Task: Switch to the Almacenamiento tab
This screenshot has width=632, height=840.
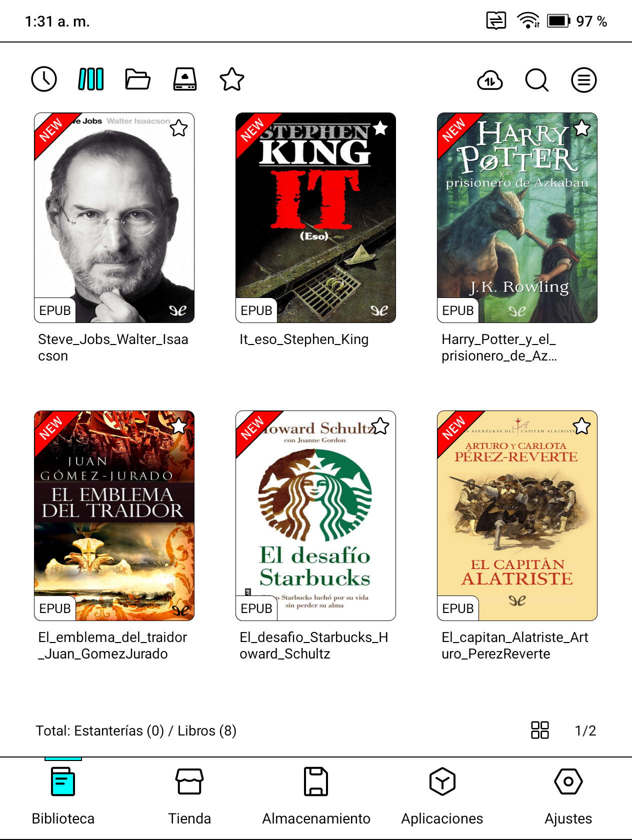Action: click(316, 795)
